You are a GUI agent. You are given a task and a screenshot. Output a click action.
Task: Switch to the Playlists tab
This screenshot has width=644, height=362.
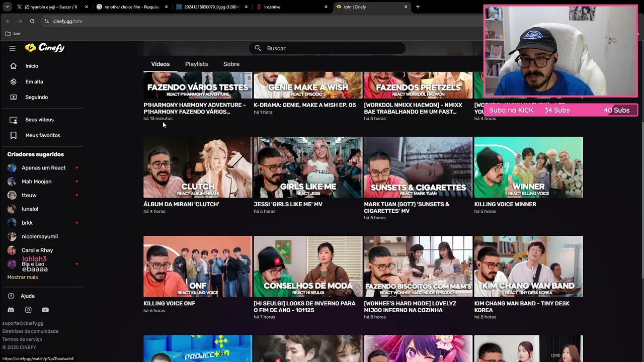[x=196, y=64]
